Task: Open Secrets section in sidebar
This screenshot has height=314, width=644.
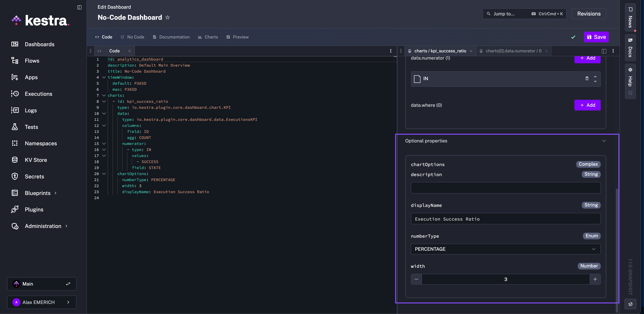Action: (34, 176)
